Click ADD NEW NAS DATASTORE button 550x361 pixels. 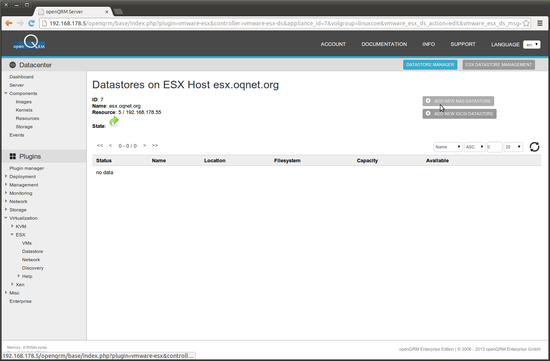tap(458, 101)
